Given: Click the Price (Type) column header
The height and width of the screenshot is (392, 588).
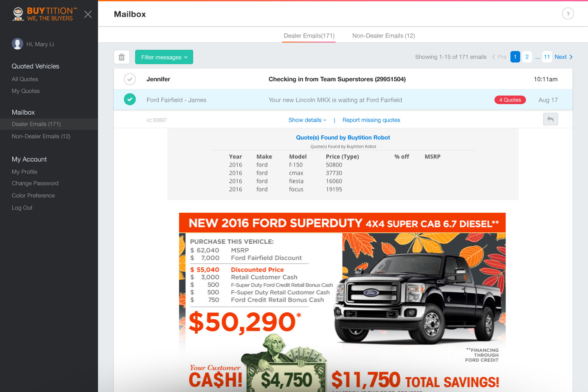Looking at the screenshot, I should click(x=342, y=157).
